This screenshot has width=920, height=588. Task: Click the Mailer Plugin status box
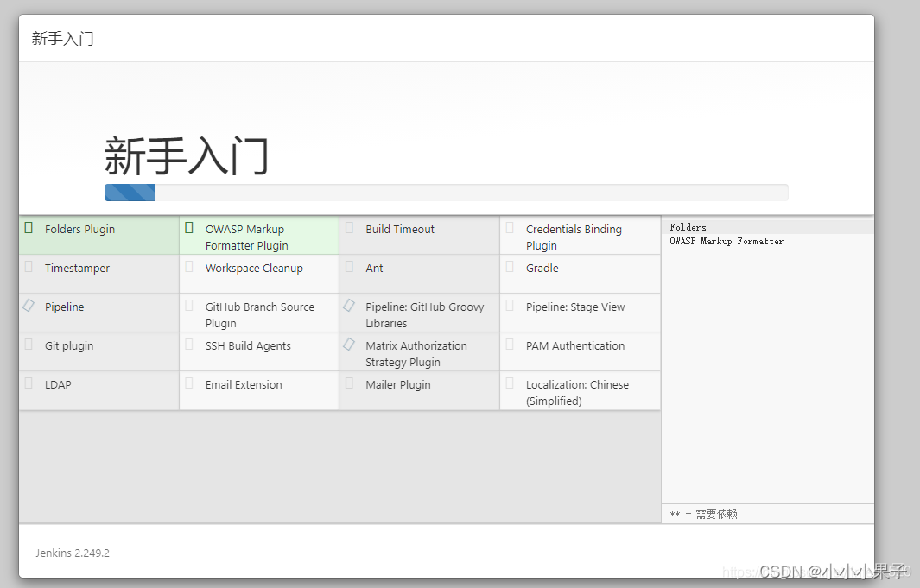pyautogui.click(x=349, y=383)
